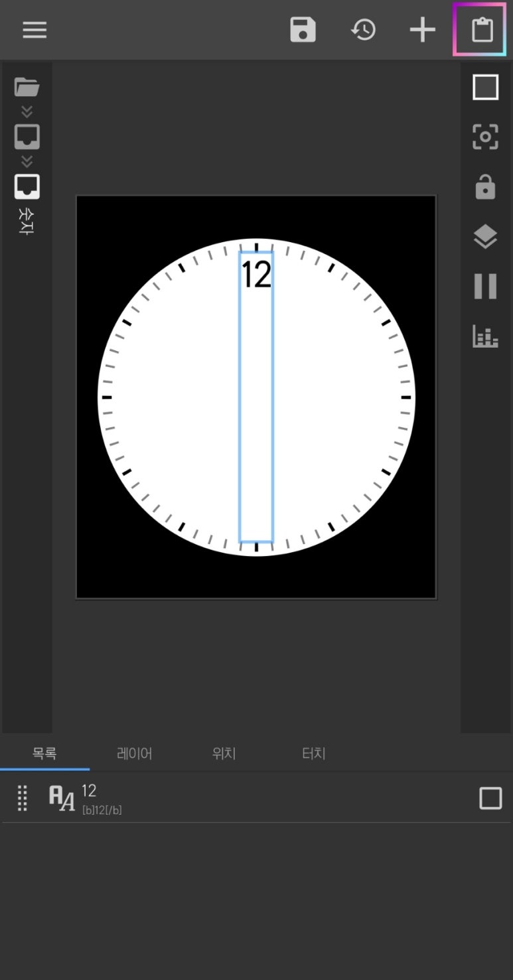Paste from the clipboard icon
The height and width of the screenshot is (980, 513).
click(x=482, y=30)
